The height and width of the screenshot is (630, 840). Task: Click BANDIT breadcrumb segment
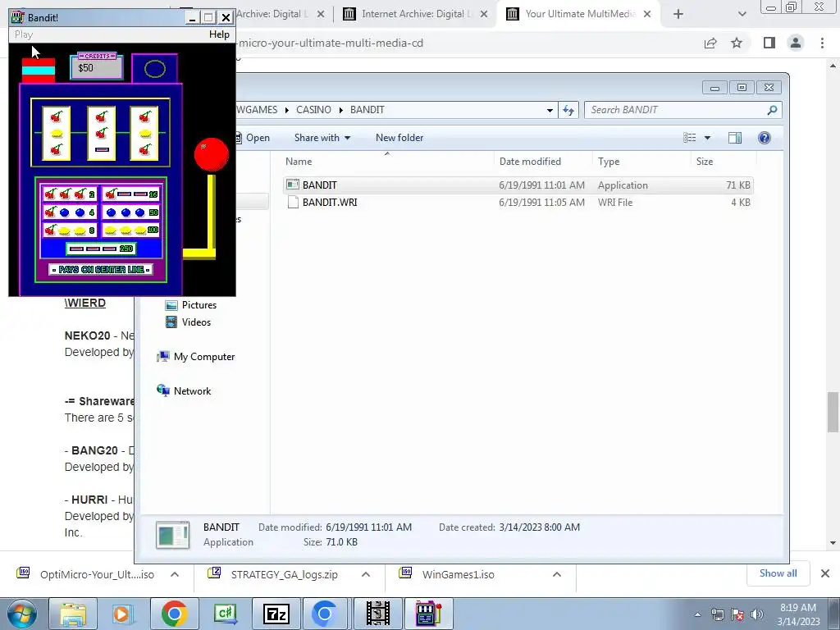367,110
